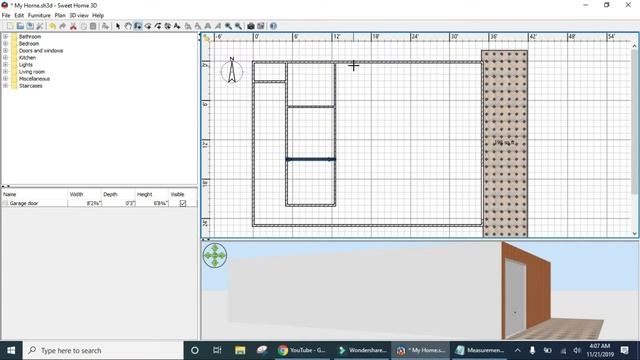Click the Open home toolbar icon

tap(20, 26)
